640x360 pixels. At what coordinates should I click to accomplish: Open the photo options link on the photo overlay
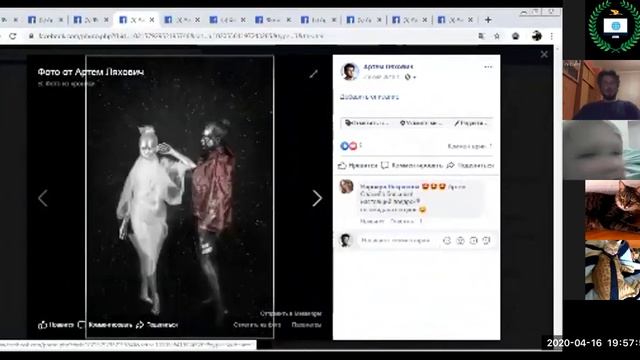tap(306, 325)
